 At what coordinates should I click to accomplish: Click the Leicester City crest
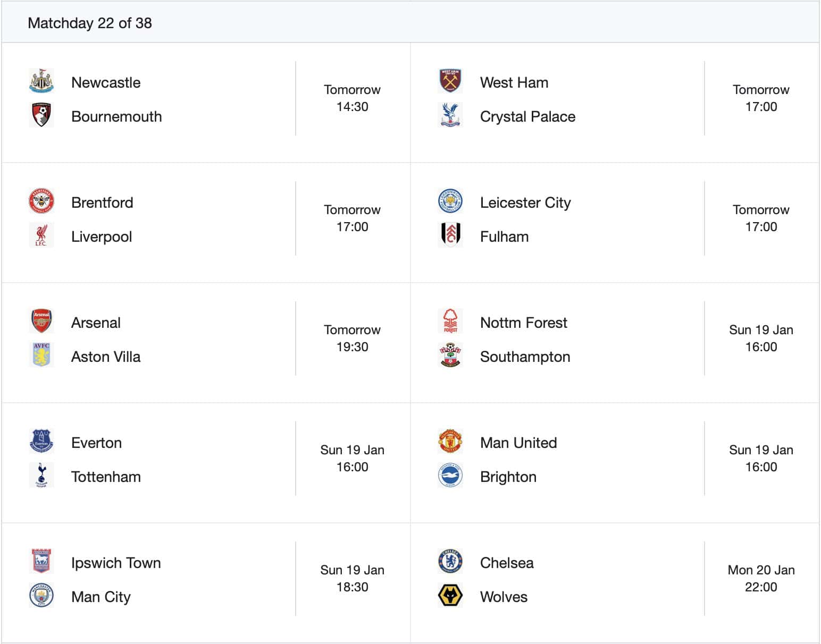click(450, 201)
